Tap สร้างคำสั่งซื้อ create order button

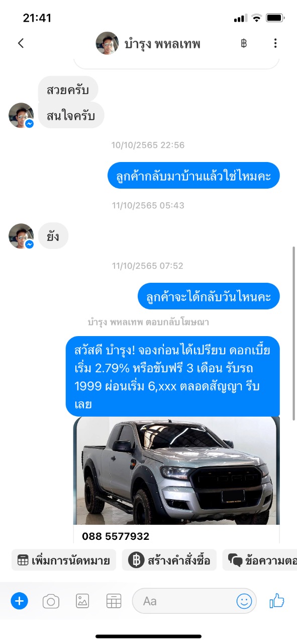pos(169,560)
